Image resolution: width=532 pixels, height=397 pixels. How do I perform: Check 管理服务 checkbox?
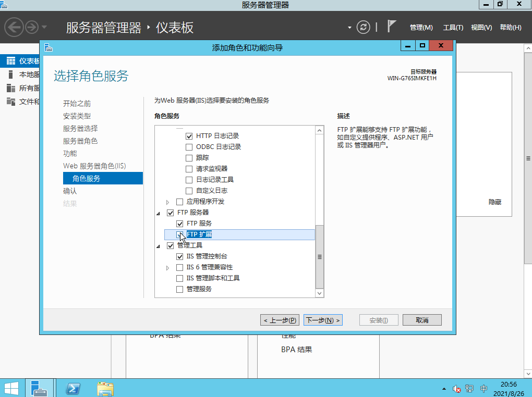180,289
